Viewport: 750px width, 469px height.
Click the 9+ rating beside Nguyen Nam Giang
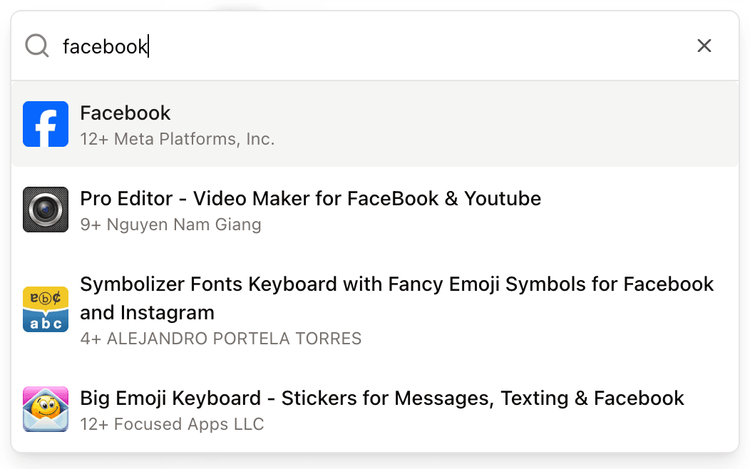point(90,225)
